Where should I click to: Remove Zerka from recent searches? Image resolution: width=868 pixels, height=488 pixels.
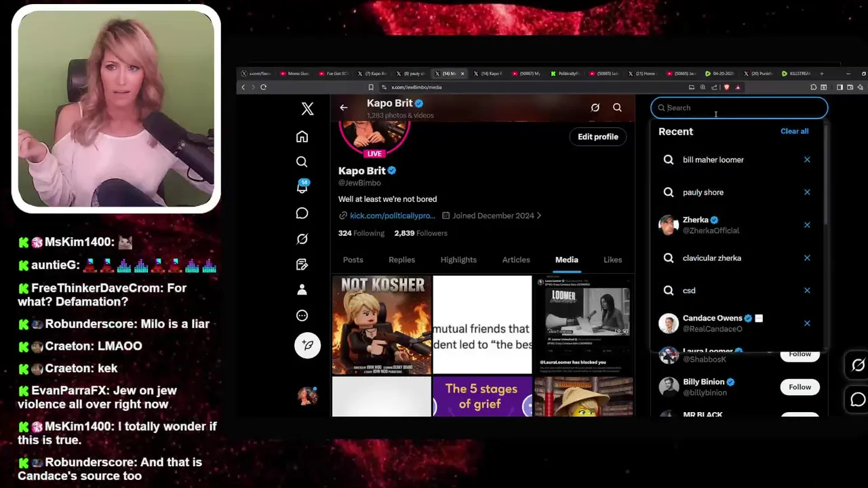[807, 225]
